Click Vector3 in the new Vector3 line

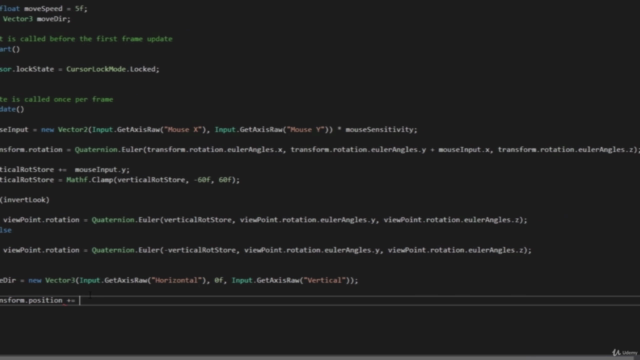[60, 280]
